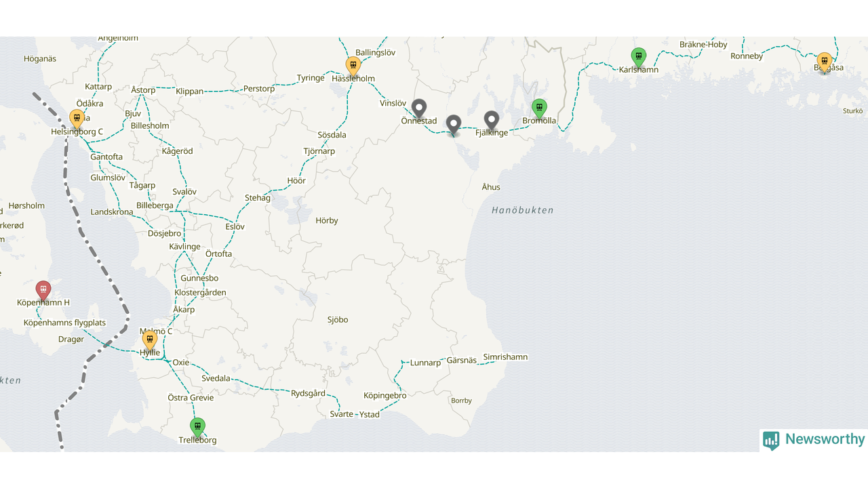Click the red train marker at Köpenhamn H

(43, 291)
